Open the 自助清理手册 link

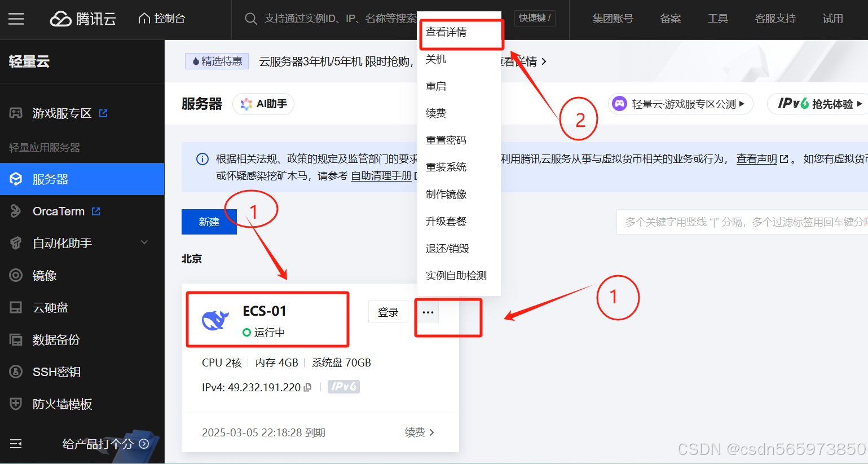tap(381, 176)
